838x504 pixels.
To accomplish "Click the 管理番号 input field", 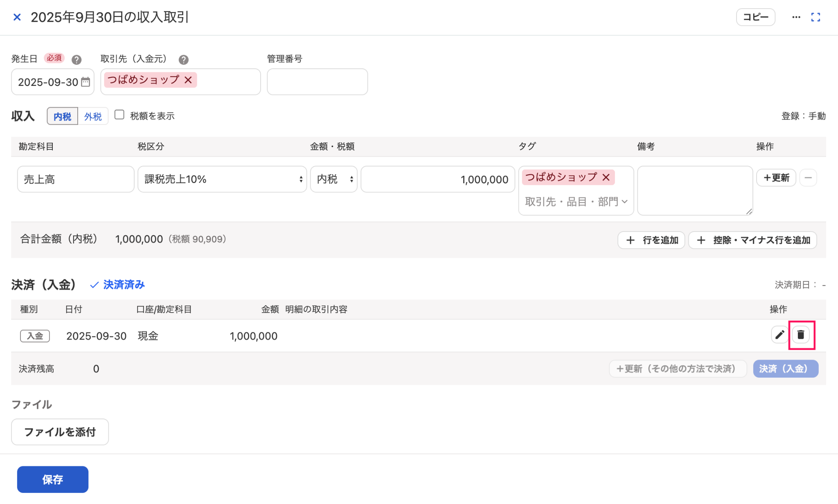I will tap(317, 82).
